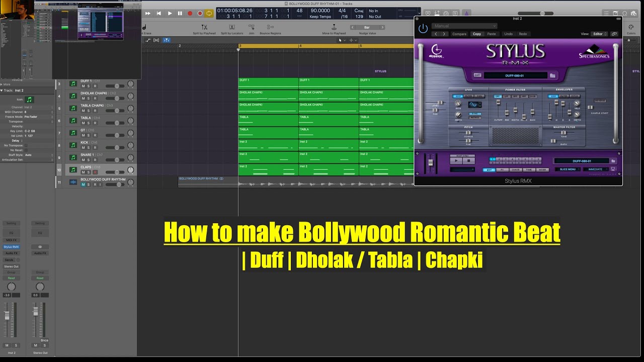644x362 pixels.
Task: Select the FX tab in Stylus RMX
Action: pyautogui.click(x=502, y=170)
